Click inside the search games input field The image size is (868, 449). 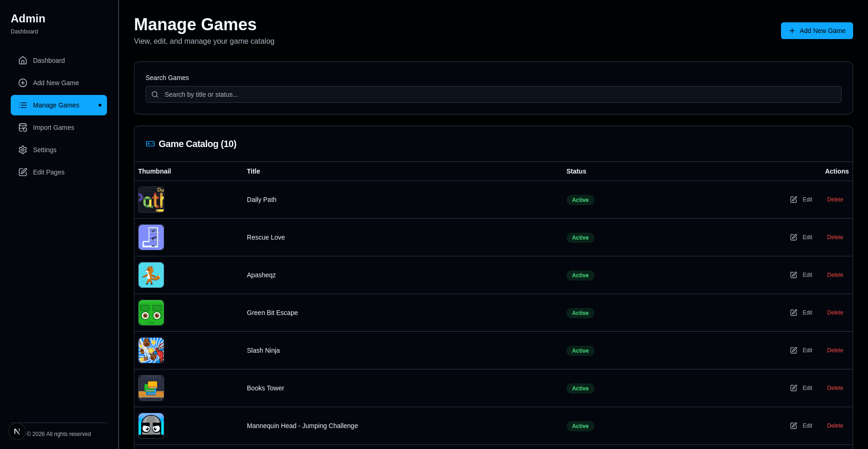click(x=493, y=94)
